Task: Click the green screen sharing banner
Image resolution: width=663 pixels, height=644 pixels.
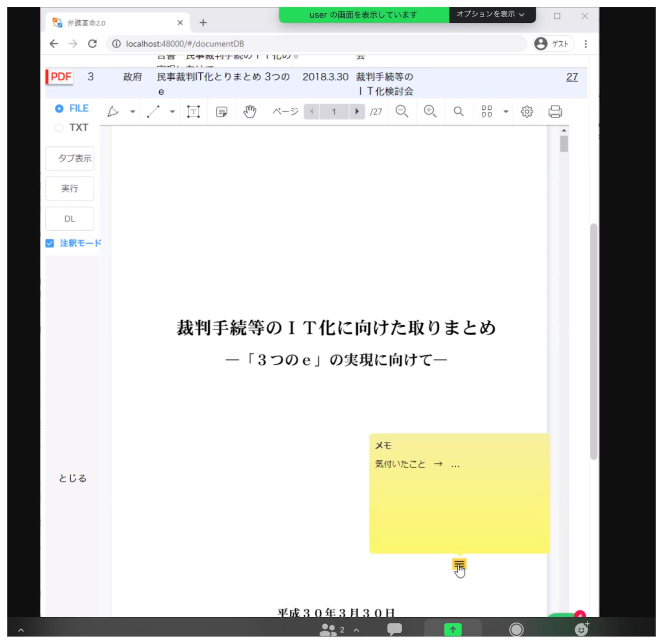Action: (x=364, y=15)
